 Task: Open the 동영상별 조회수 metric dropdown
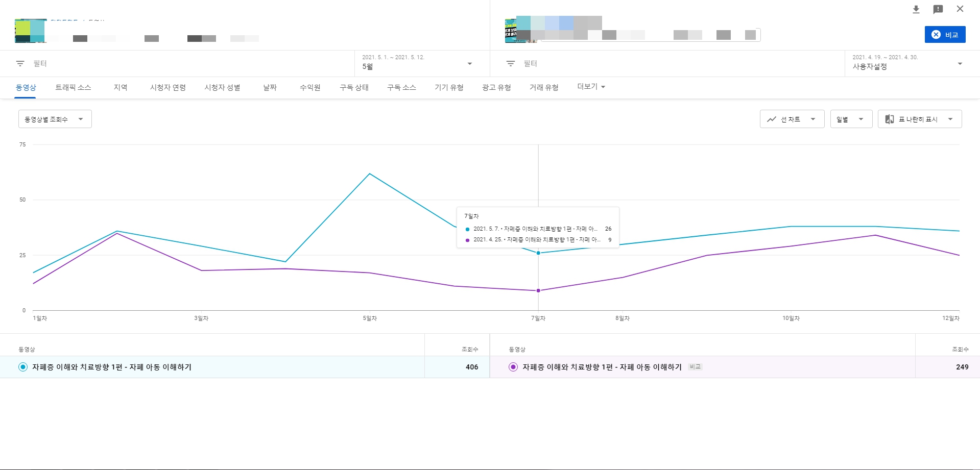(x=55, y=119)
